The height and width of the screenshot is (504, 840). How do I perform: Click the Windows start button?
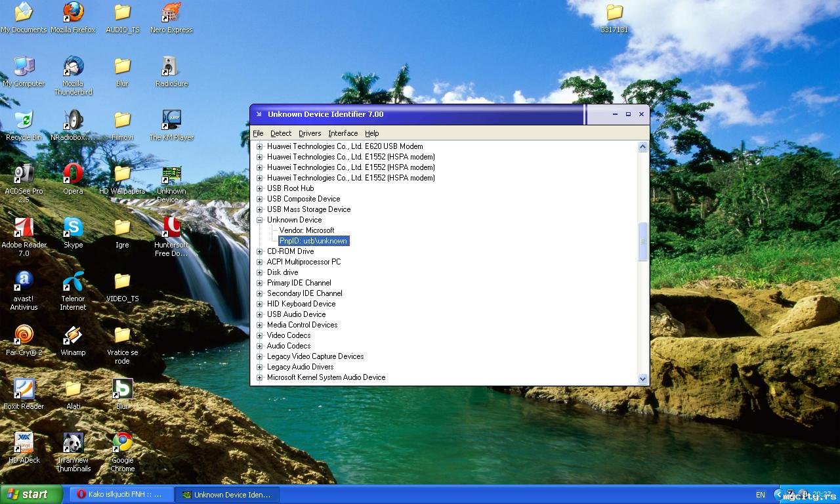31,495
